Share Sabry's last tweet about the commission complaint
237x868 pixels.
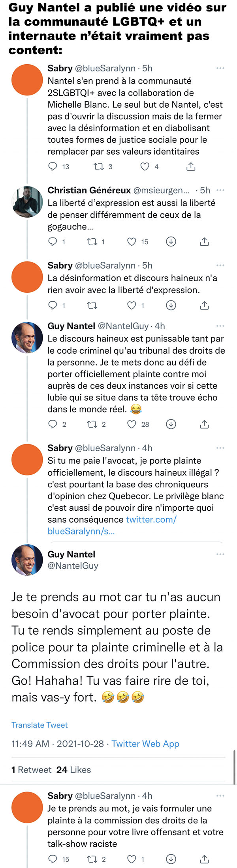pyautogui.click(x=204, y=859)
